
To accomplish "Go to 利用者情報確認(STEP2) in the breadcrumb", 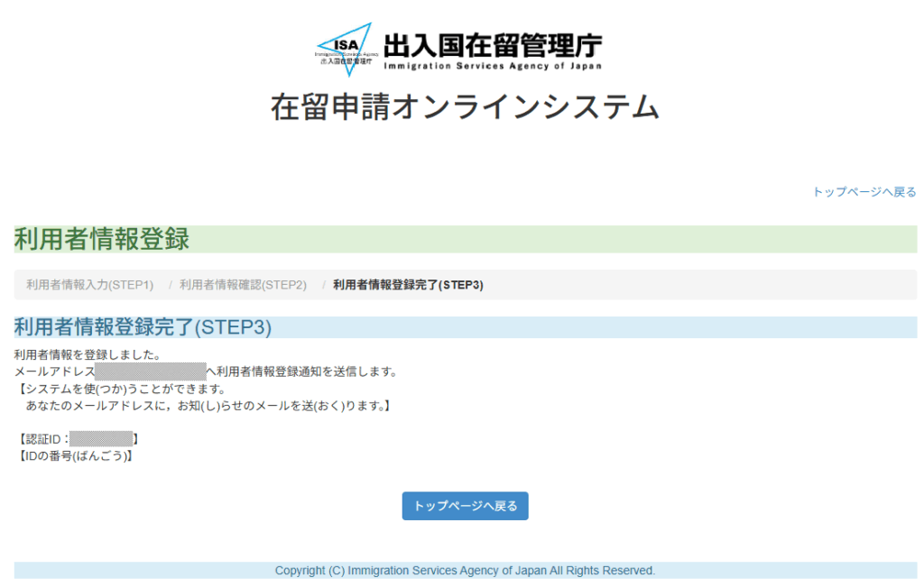I will click(243, 285).
